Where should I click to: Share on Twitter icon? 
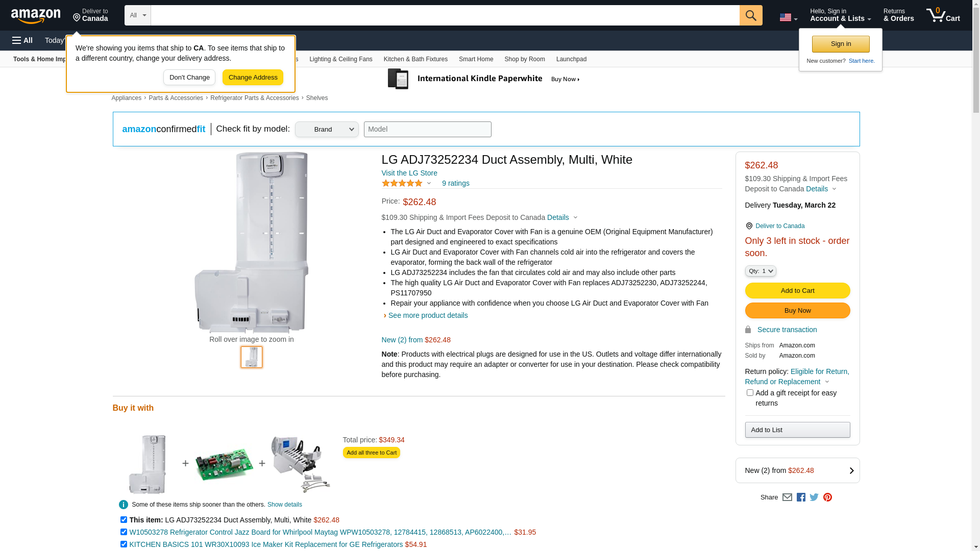[814, 497]
